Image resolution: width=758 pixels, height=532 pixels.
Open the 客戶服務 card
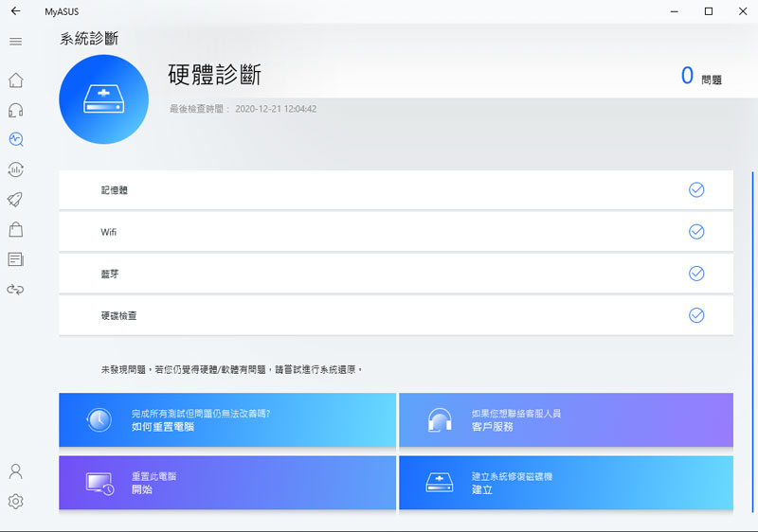pyautogui.click(x=566, y=419)
